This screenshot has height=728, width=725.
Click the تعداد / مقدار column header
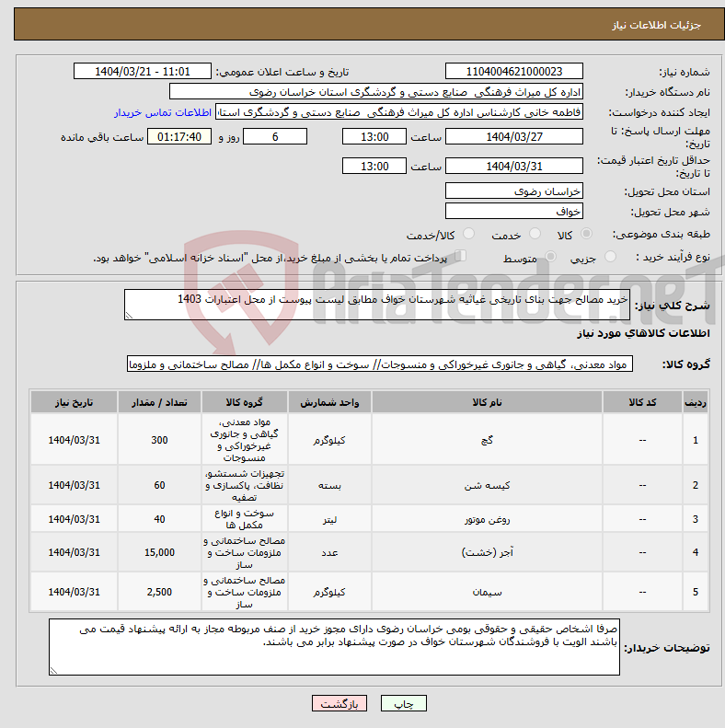(x=159, y=402)
